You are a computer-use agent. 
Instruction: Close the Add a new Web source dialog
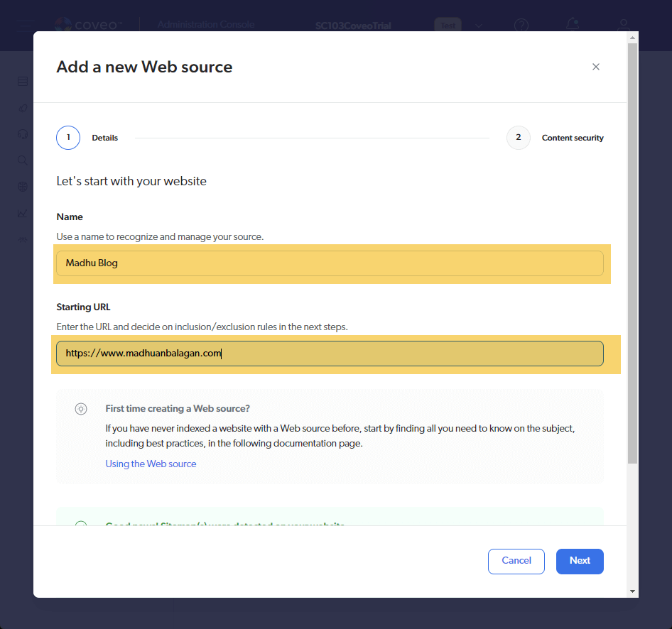[x=595, y=67]
